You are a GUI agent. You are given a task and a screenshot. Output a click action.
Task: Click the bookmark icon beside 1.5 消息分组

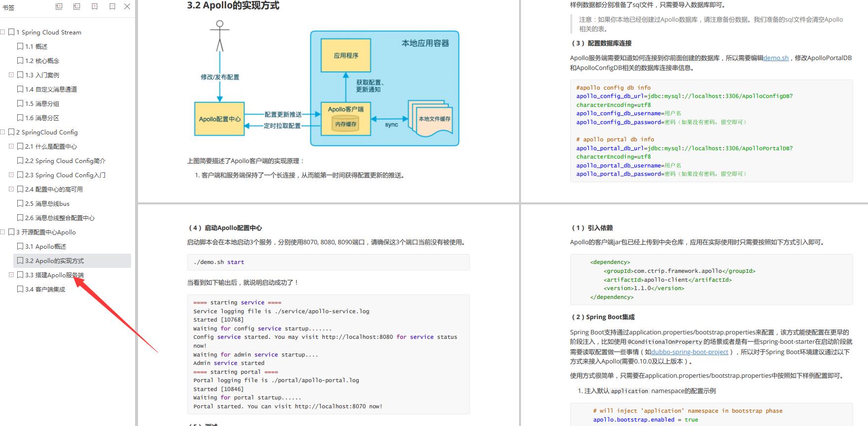(x=20, y=103)
